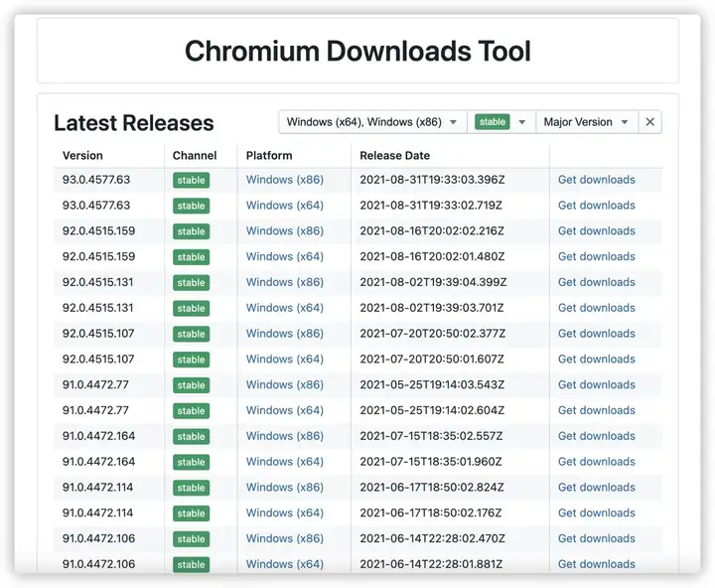This screenshot has width=715, height=588.
Task: Get downloads for 91.0.4472.77 Windows (x64)
Action: [597, 410]
